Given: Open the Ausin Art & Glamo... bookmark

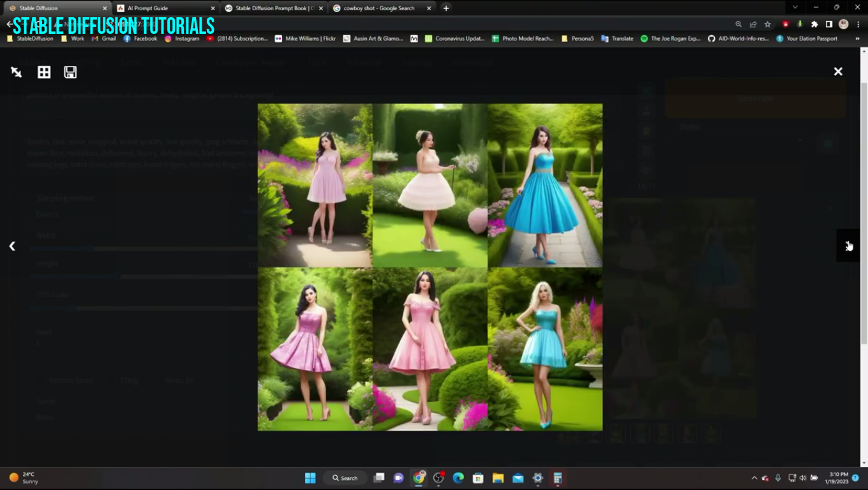Looking at the screenshot, I should point(373,38).
